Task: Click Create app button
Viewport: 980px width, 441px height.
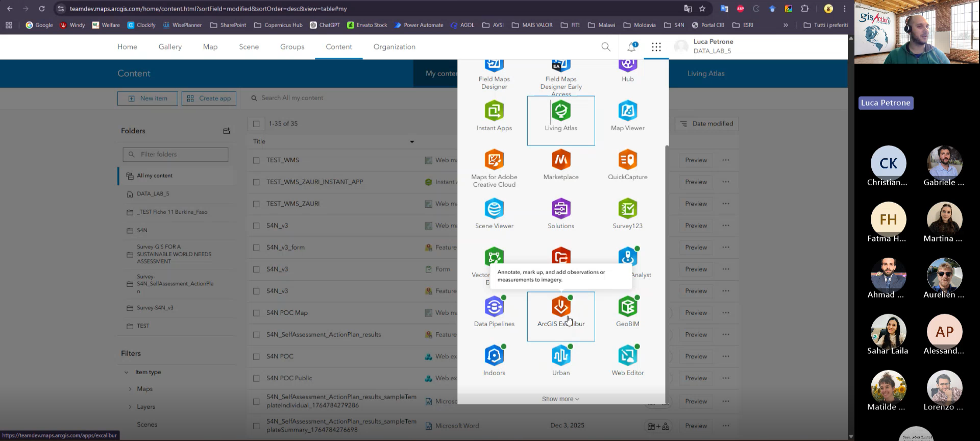Action: click(x=209, y=99)
